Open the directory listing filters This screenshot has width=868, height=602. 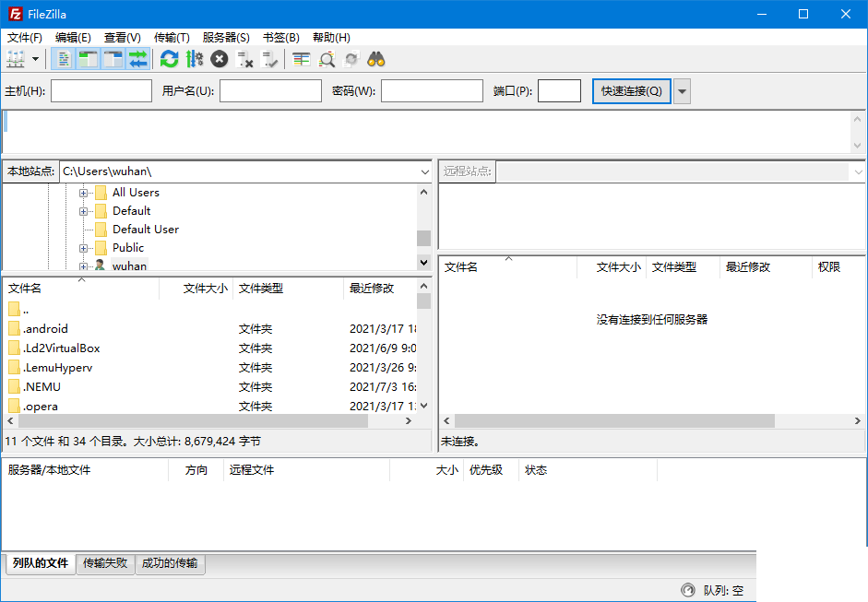[300, 58]
